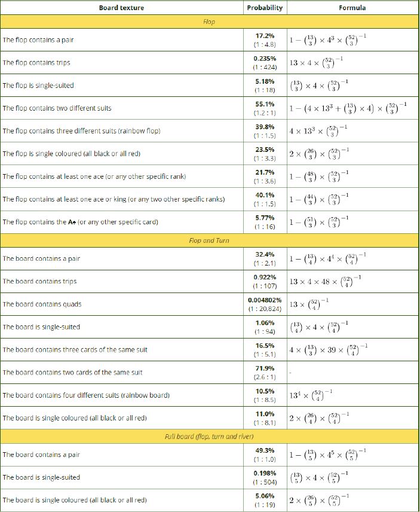Select the 55.1% probability value
The width and height of the screenshot is (420, 512).
point(265,104)
